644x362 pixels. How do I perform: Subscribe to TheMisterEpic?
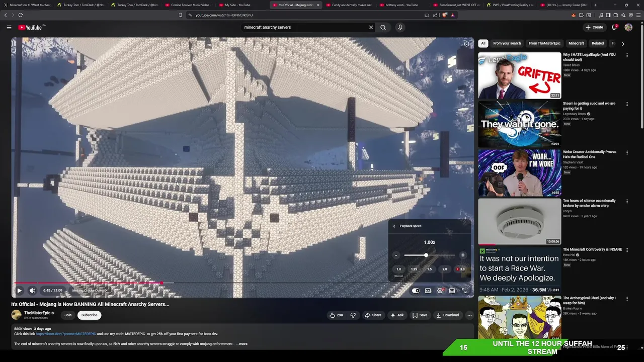click(x=89, y=315)
